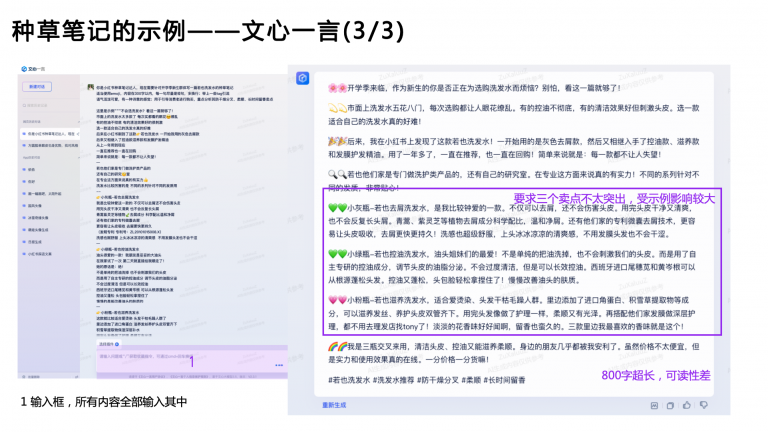Viewport: 768px width, 432px height.
Task: Give the reply a thumbs up
Action: (687, 405)
